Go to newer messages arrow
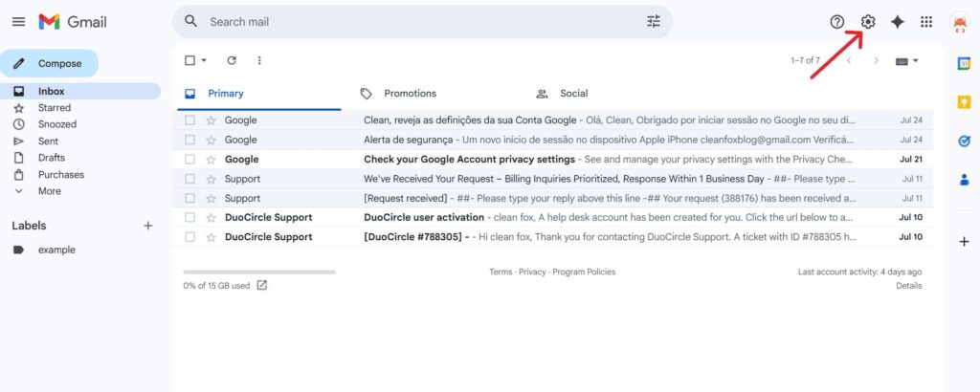The height and width of the screenshot is (392, 980). pos(849,60)
